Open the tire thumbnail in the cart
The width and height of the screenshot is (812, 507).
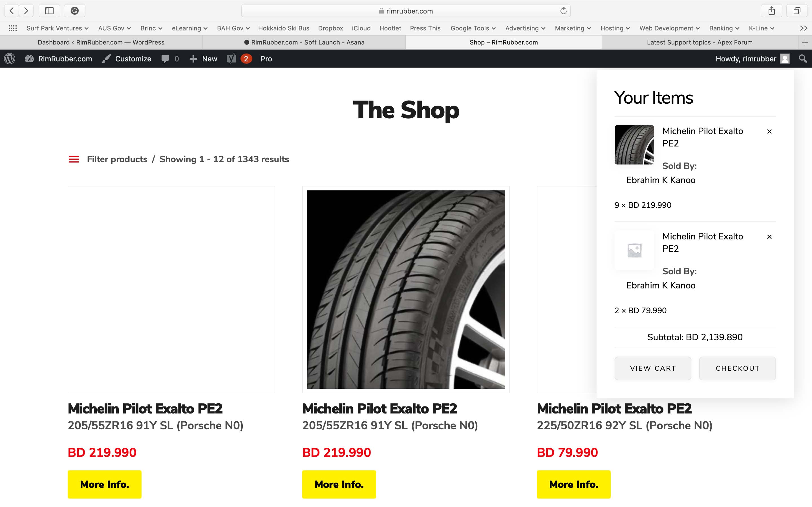634,144
